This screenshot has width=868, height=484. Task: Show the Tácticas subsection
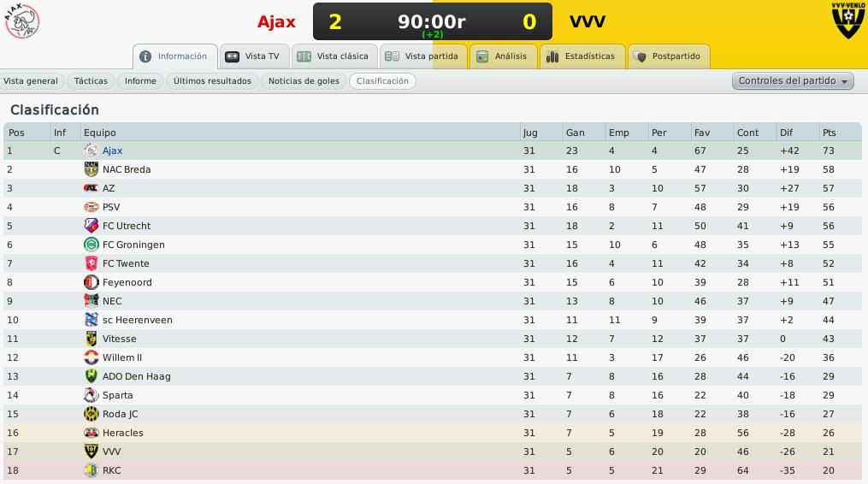[x=91, y=81]
